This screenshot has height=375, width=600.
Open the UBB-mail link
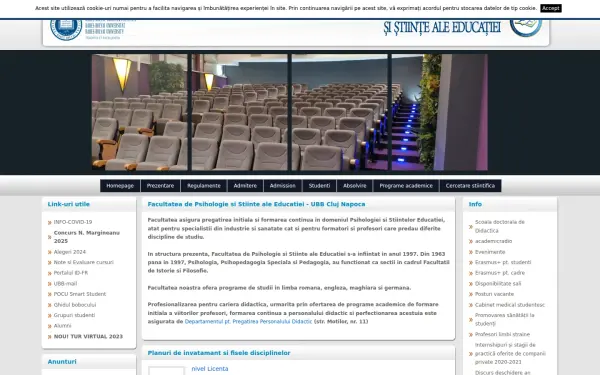(65, 284)
